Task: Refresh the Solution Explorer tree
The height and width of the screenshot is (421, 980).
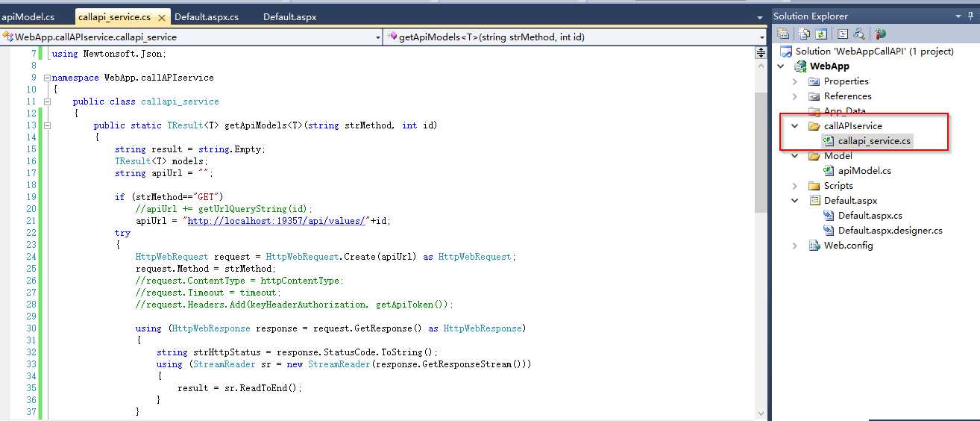Action: click(x=820, y=34)
